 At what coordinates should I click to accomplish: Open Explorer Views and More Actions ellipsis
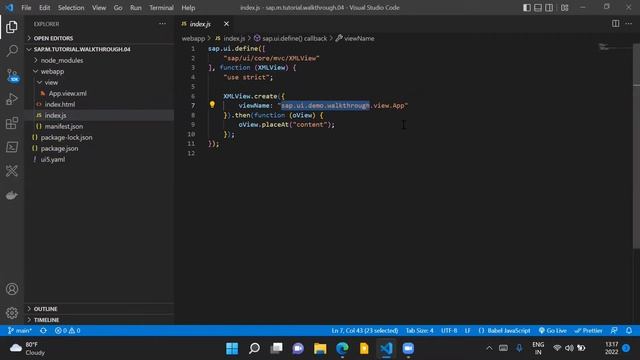[x=162, y=24]
